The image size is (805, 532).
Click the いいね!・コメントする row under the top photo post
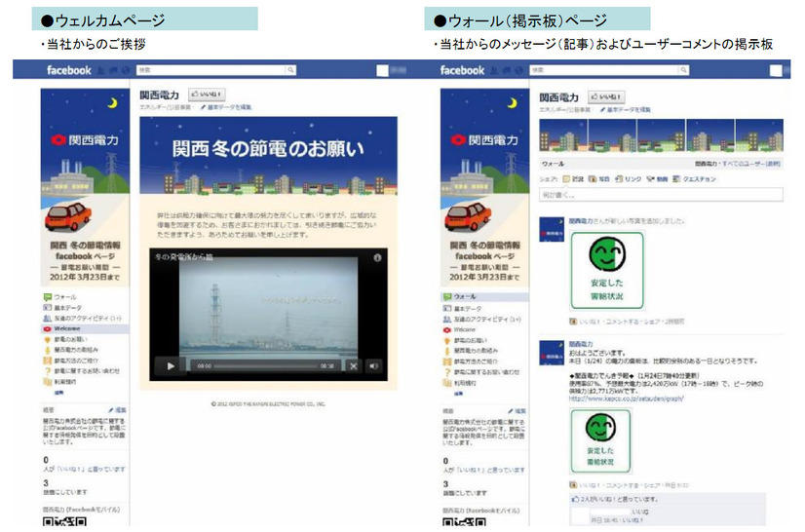coord(627,322)
